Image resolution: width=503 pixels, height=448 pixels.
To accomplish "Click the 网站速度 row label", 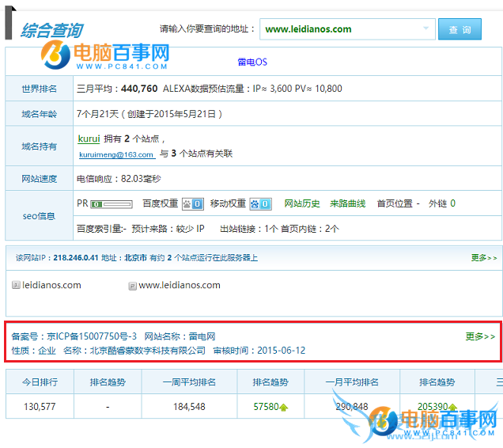I will 39,179.
